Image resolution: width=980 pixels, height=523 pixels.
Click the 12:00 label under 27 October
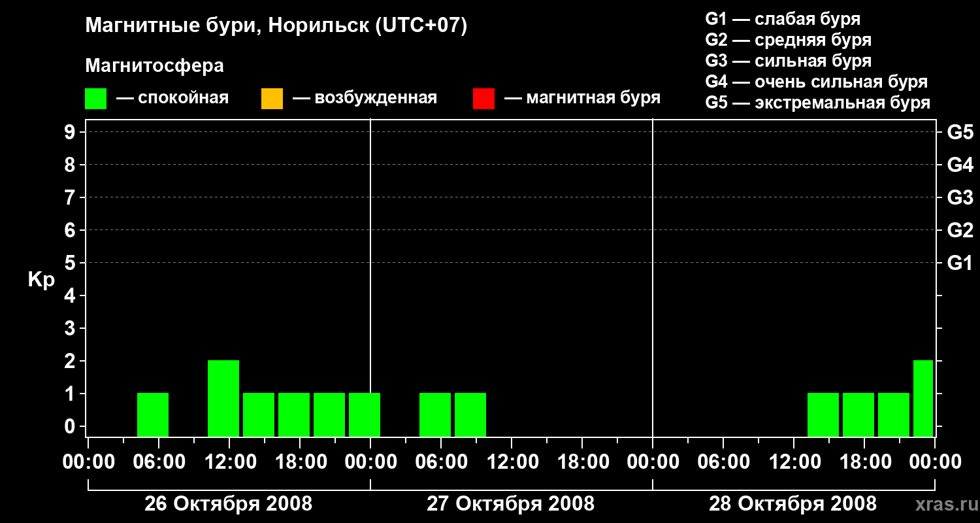(x=512, y=462)
